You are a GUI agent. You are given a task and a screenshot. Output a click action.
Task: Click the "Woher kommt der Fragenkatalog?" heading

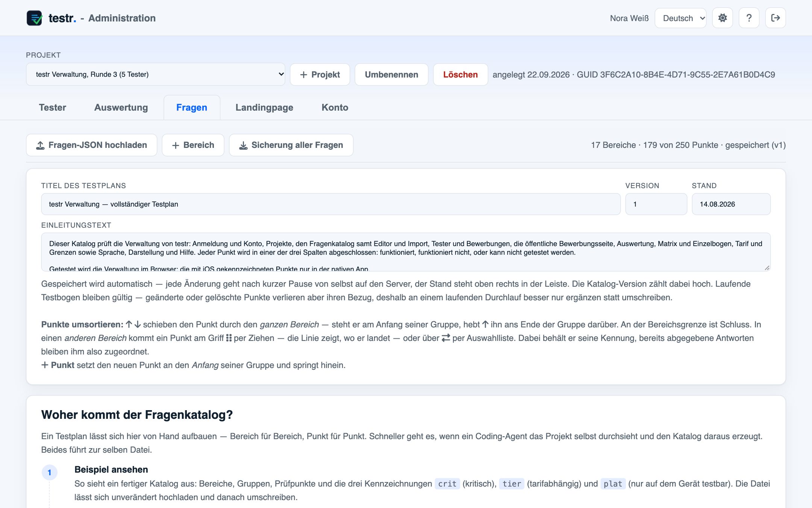click(137, 415)
